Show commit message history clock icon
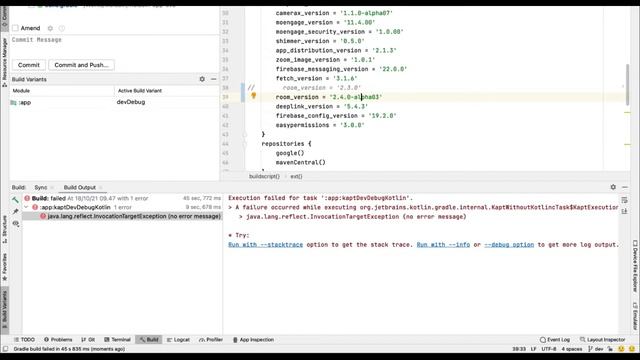Image resolution: width=640 pixels, height=360 pixels. 62,28
